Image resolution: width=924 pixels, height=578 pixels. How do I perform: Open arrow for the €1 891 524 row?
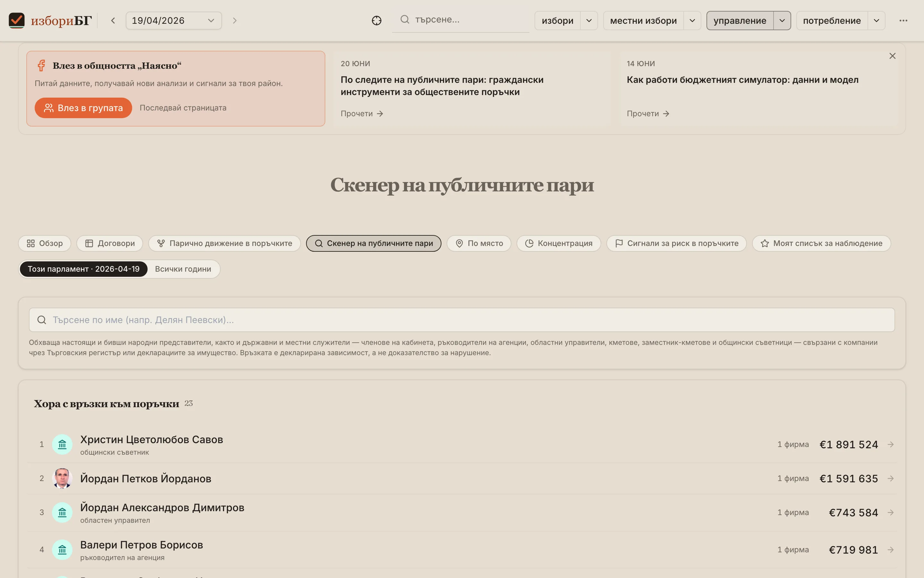pos(890,445)
